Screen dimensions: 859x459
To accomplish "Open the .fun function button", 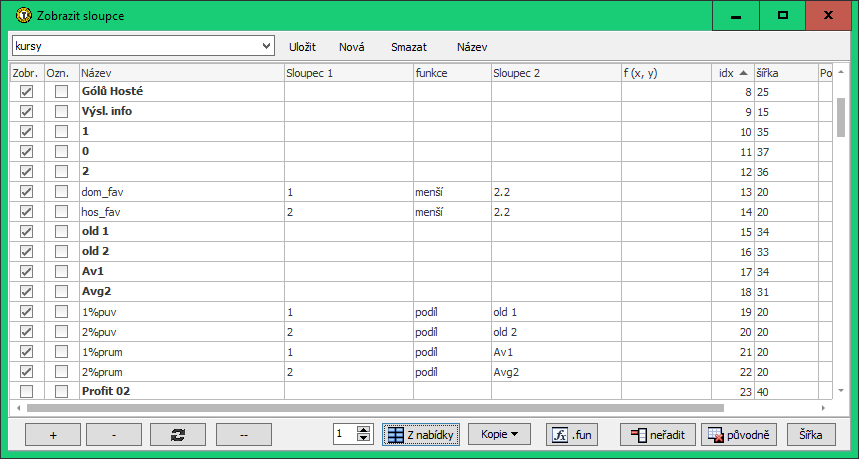I will (572, 434).
